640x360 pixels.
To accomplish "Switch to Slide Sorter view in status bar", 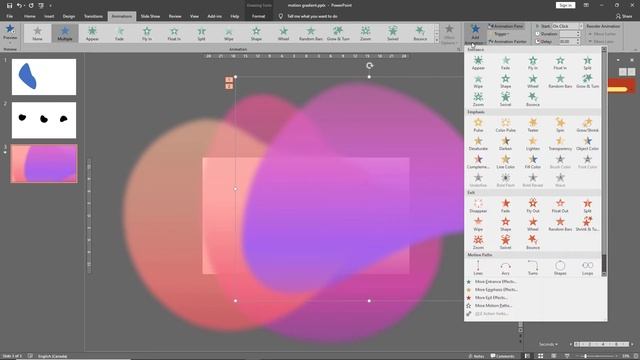I will 540,356.
